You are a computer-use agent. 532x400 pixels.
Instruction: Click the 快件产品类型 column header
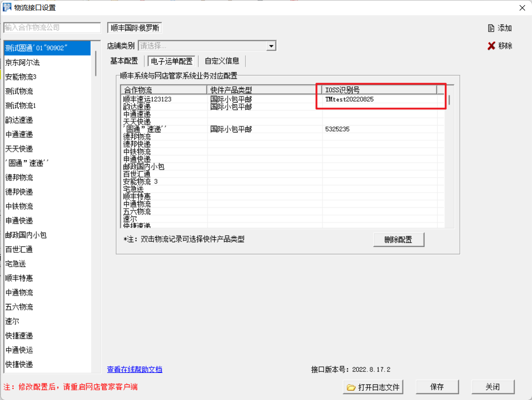pyautogui.click(x=264, y=90)
